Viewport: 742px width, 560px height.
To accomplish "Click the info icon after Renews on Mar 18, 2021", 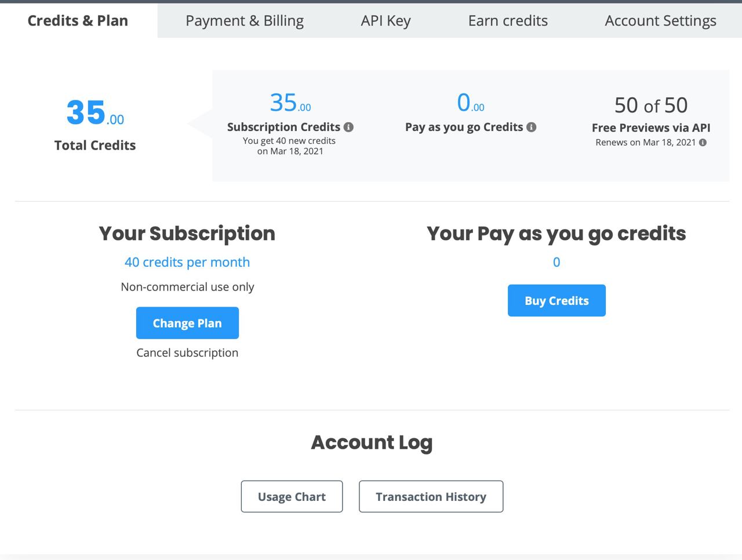I will tap(703, 143).
